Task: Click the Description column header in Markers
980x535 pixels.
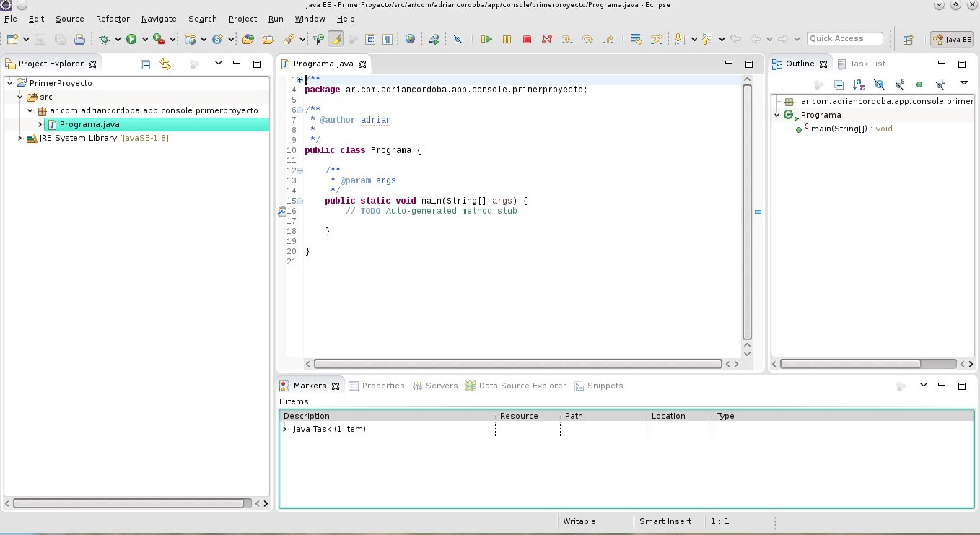Action: click(388, 416)
